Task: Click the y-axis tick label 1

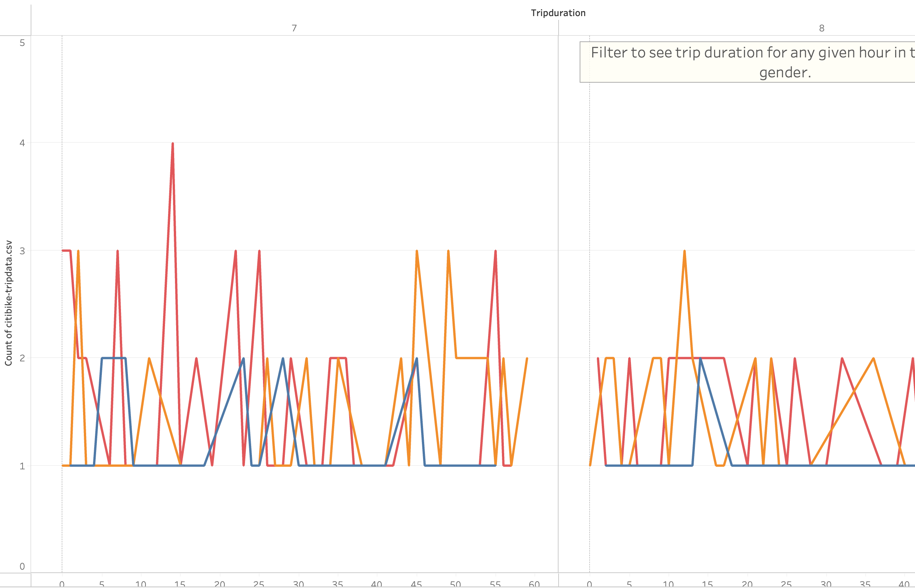Action: click(22, 466)
